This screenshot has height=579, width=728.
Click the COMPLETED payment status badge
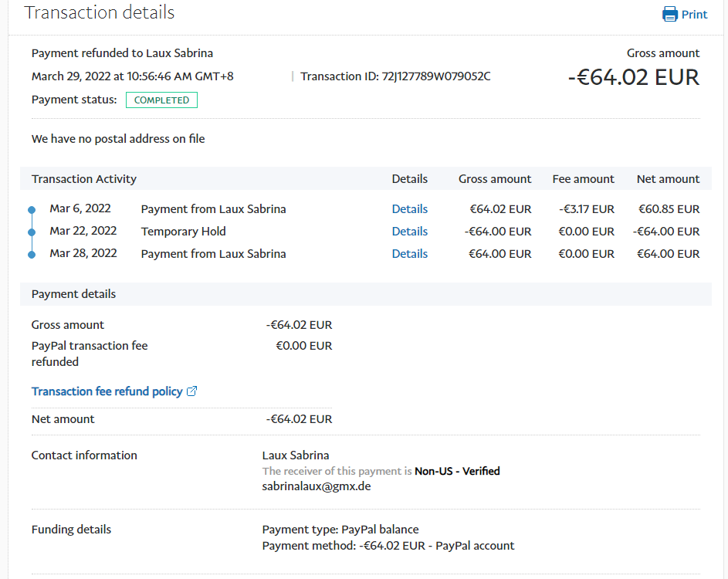(161, 100)
